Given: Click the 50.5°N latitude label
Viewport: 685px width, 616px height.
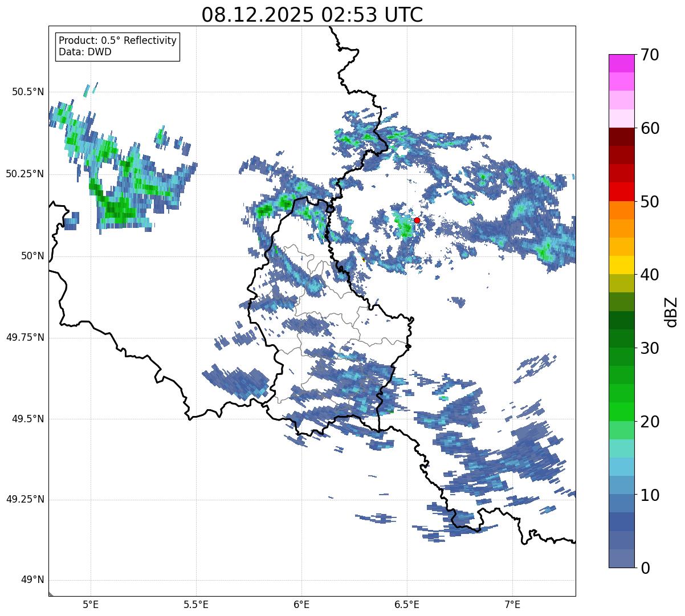Looking at the screenshot, I should coord(28,92).
